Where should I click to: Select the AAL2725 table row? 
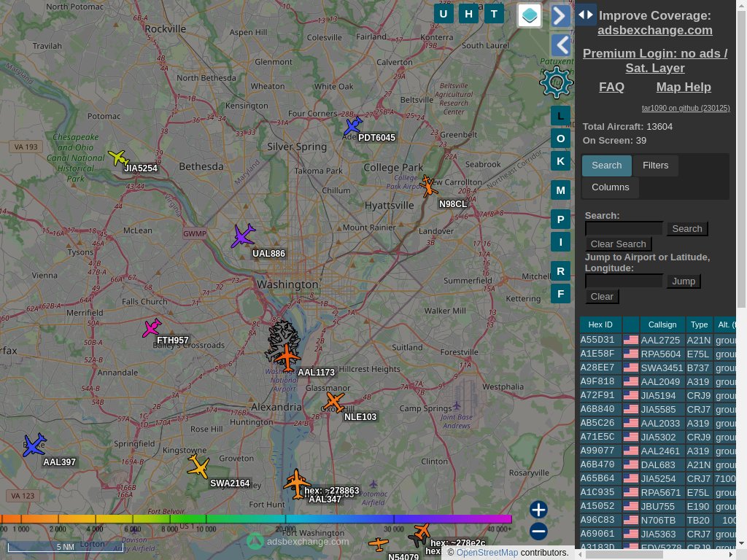click(658, 340)
